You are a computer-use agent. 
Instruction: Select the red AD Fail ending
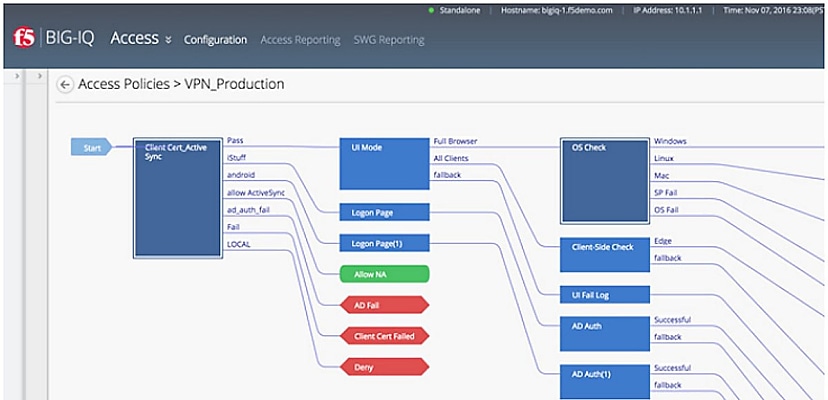(x=384, y=305)
